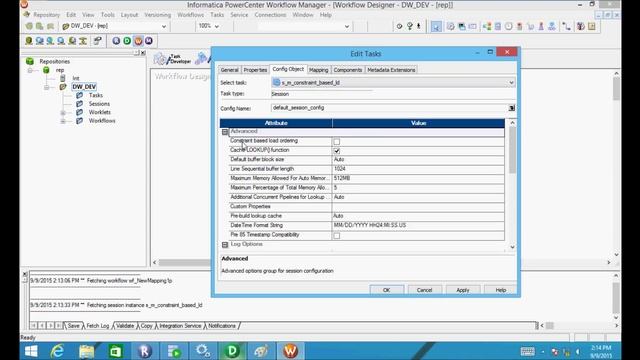
Task: Click the Config Name field default_session_config
Action: (x=389, y=108)
